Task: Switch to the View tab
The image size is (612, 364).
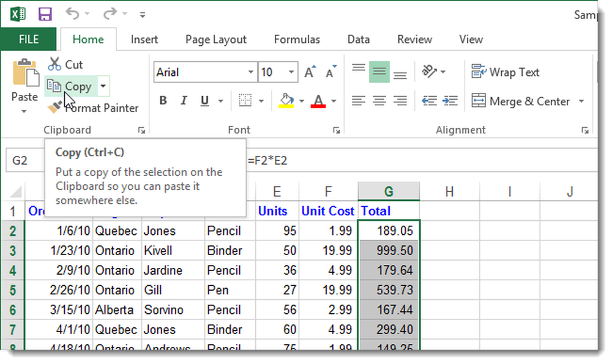Action: click(x=471, y=39)
